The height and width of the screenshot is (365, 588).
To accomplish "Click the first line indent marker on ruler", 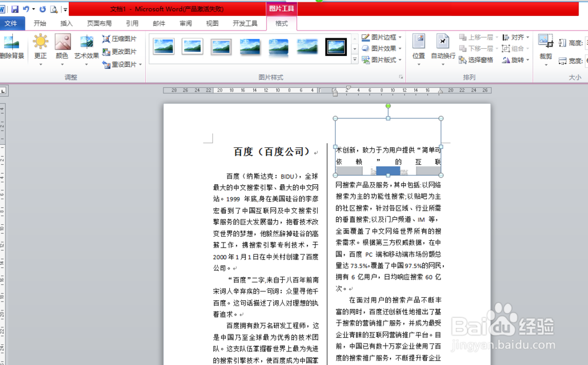I will pos(348,88).
